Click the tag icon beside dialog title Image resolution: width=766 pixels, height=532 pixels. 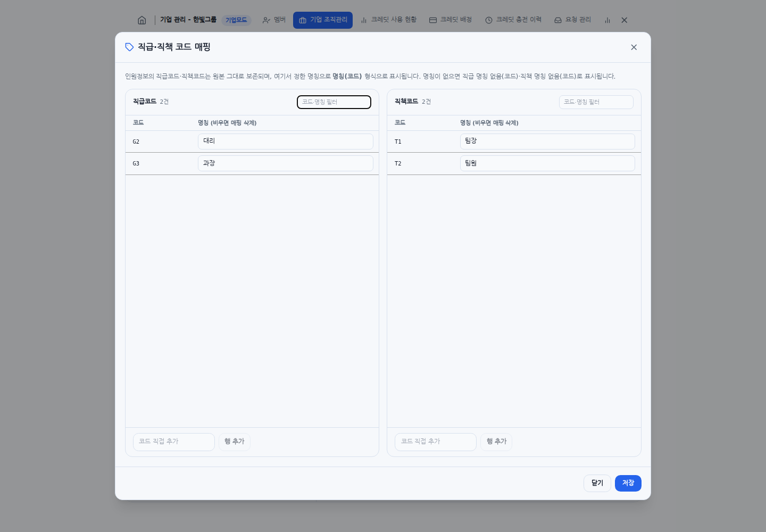click(x=129, y=47)
